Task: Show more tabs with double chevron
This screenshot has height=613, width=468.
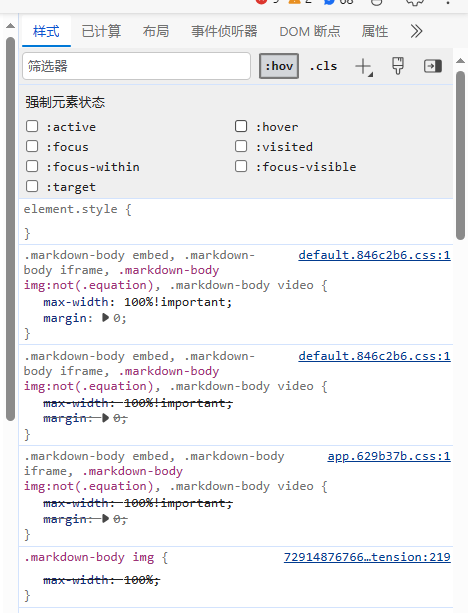Action: tap(416, 31)
